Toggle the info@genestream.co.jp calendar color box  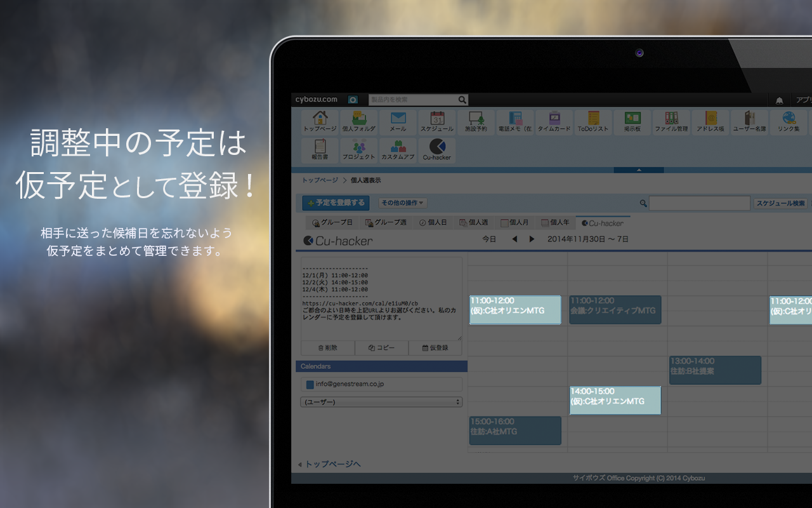[310, 384]
